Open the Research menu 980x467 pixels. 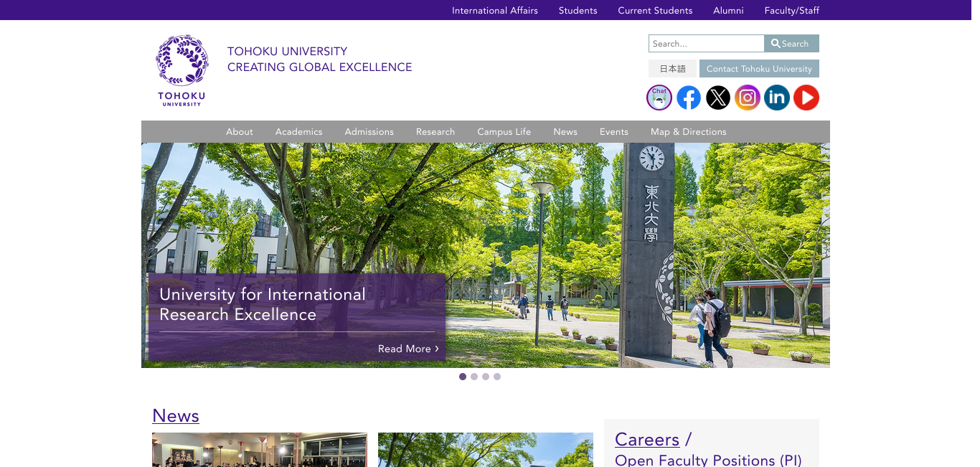pos(435,132)
